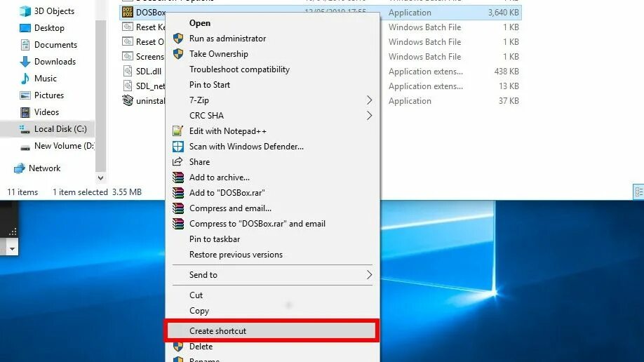Choose Scan with Windows Defender...

pyautogui.click(x=246, y=147)
